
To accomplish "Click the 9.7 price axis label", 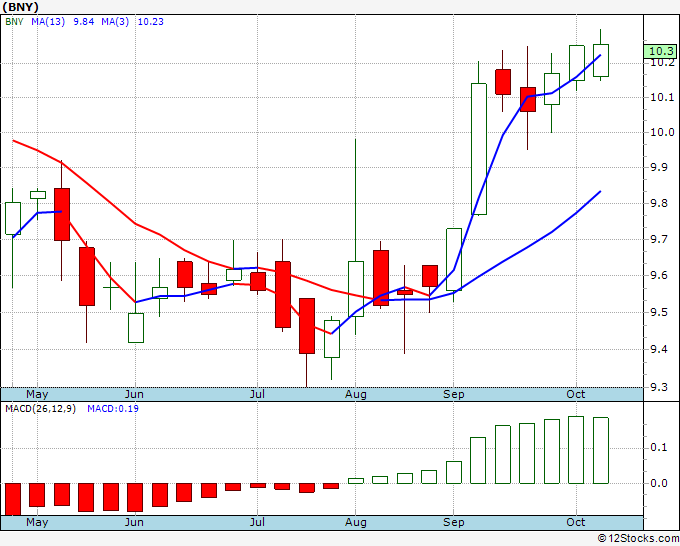I will [659, 239].
